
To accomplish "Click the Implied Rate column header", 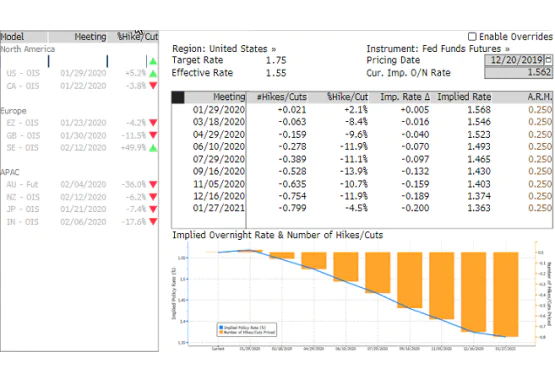I will tap(464, 97).
